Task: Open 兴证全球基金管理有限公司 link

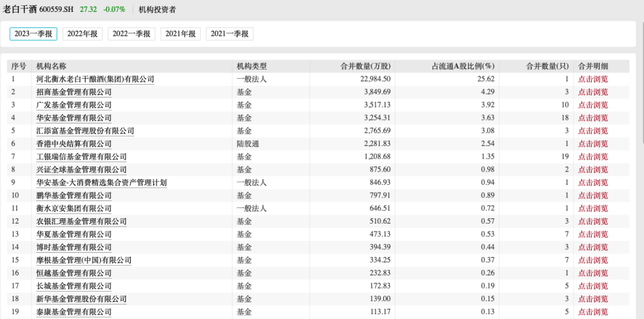Action: pos(81,169)
